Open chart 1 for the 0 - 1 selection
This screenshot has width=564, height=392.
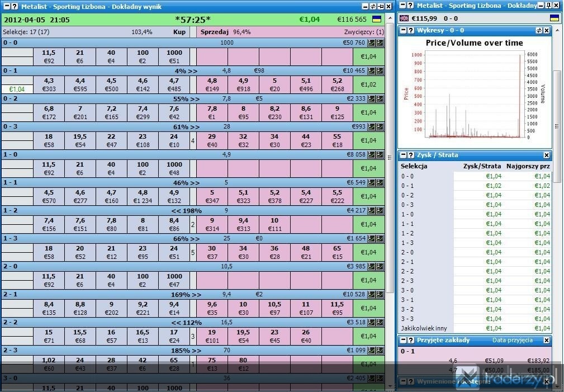point(371,71)
